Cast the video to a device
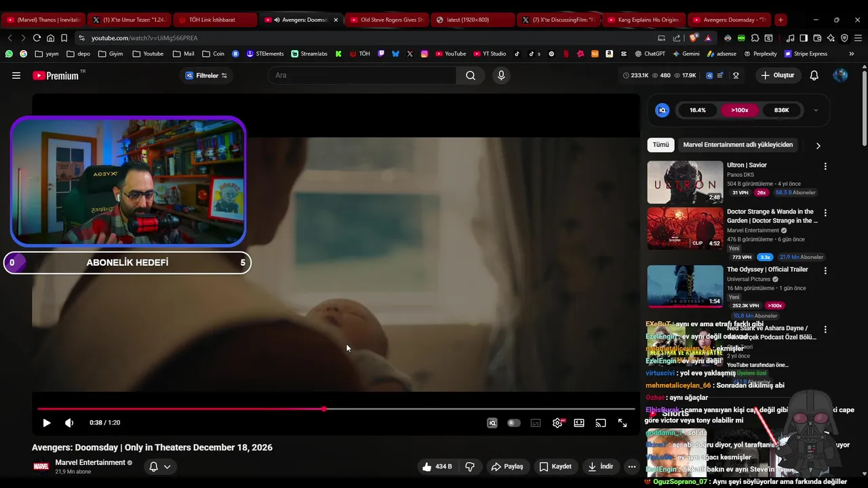 (x=601, y=423)
